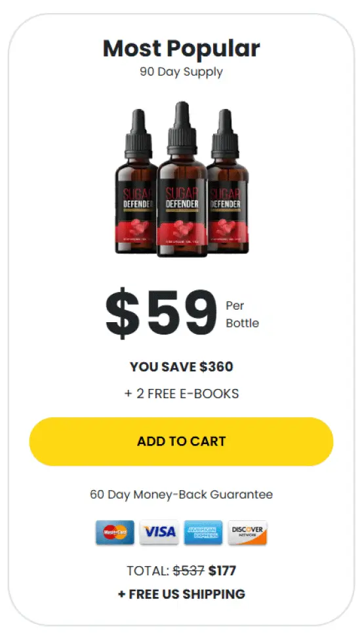Click the Per Bottle label
Image resolution: width=364 pixels, height=639 pixels.
pos(242,314)
